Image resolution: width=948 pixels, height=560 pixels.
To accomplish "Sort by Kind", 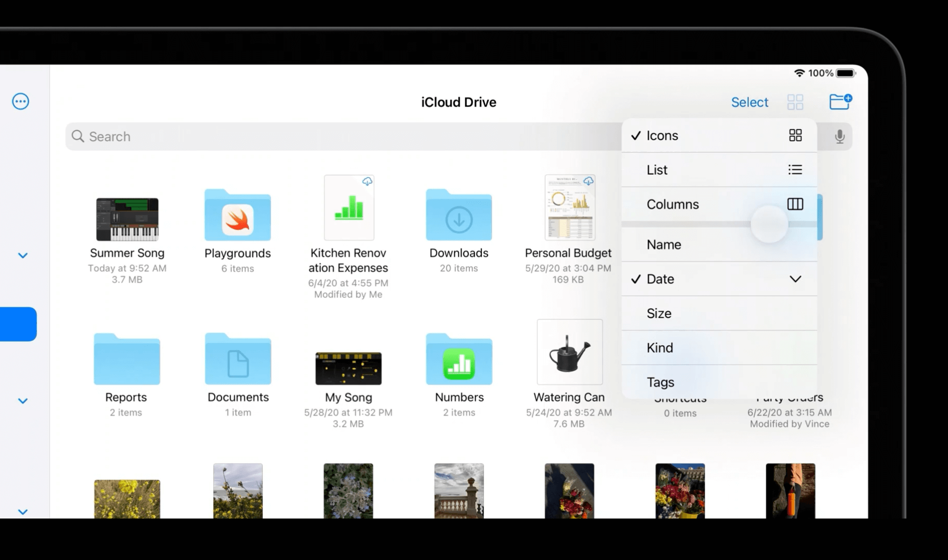I will [719, 347].
